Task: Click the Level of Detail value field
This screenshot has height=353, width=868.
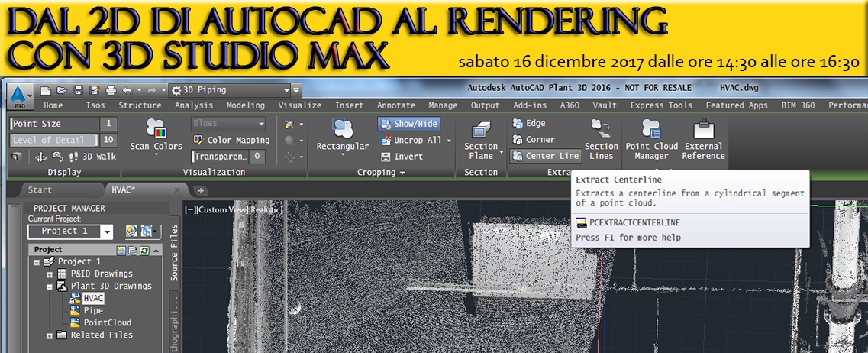Action: 108,140
